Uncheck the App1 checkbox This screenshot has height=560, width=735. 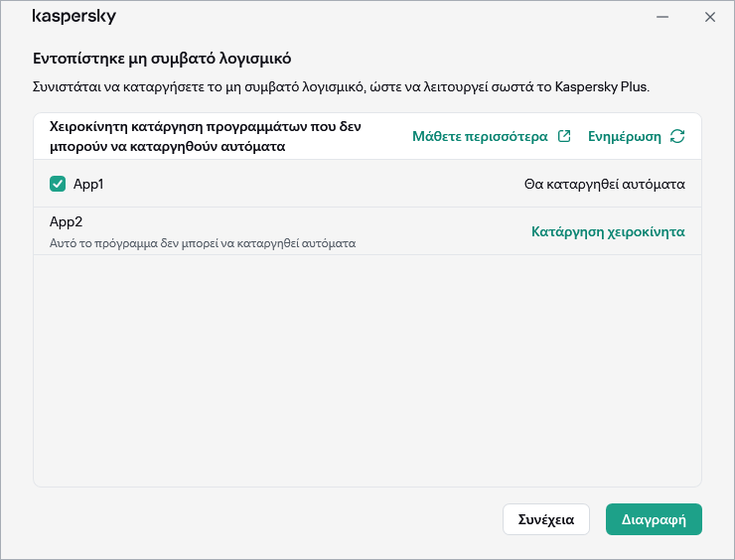point(58,184)
